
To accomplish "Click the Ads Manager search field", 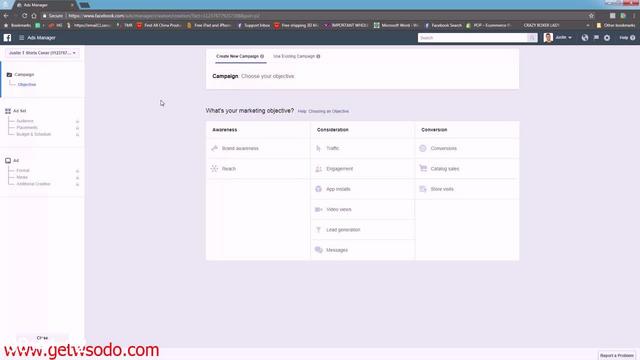I will click(473, 38).
